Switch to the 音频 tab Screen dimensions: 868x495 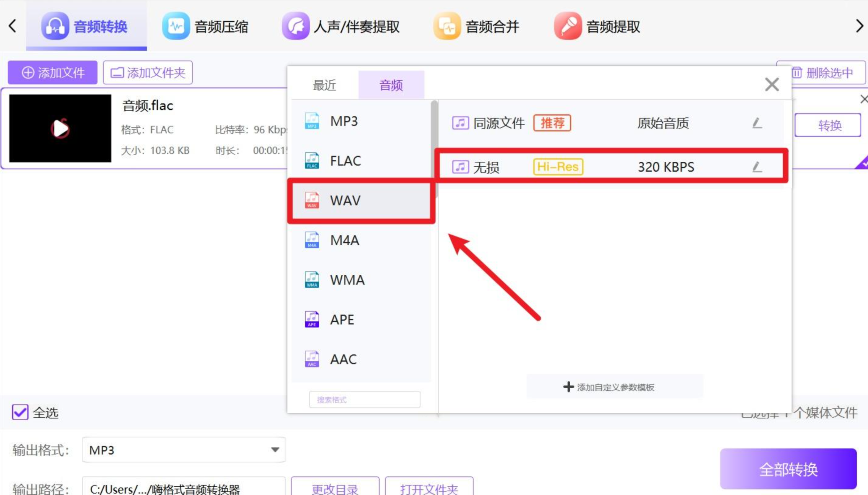coord(391,85)
